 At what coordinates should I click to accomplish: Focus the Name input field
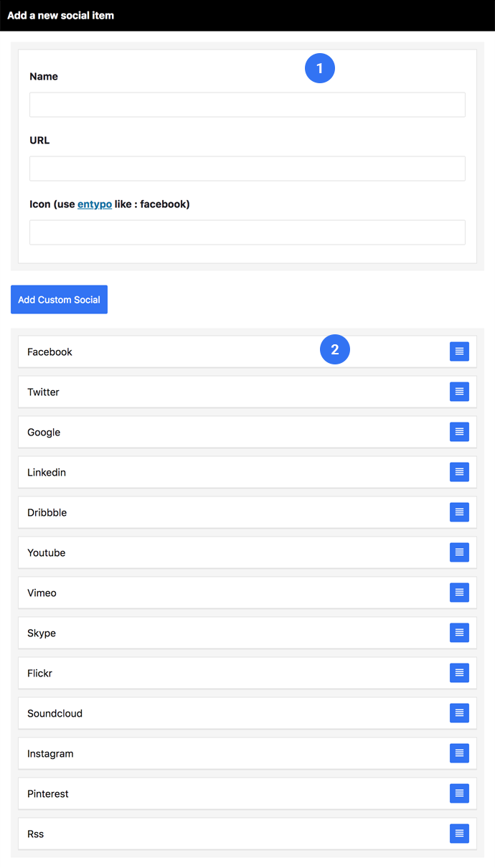(x=247, y=105)
